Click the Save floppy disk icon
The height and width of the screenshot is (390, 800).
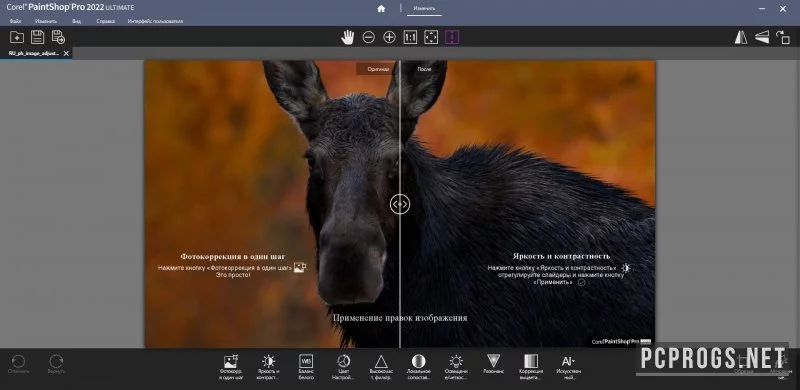[37, 37]
